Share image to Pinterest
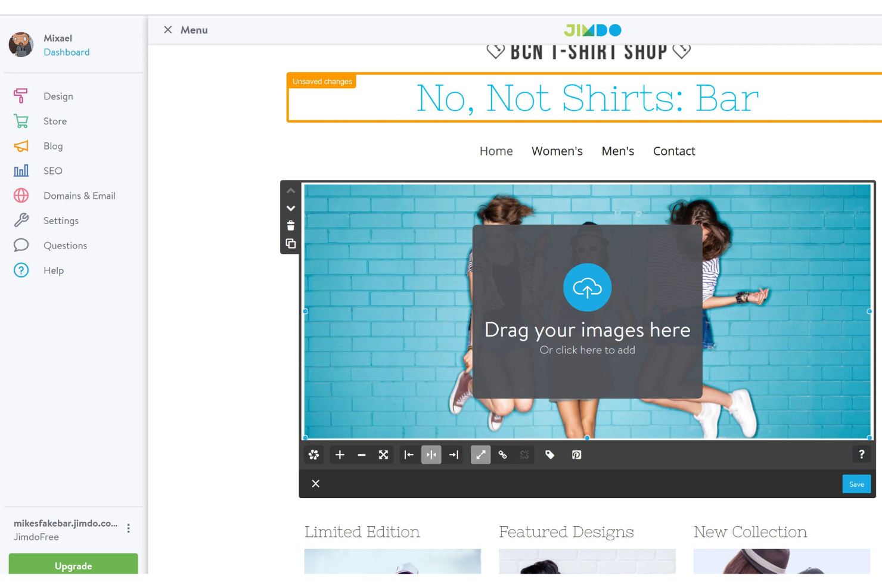Viewport: 882px width, 588px height. [x=576, y=455]
